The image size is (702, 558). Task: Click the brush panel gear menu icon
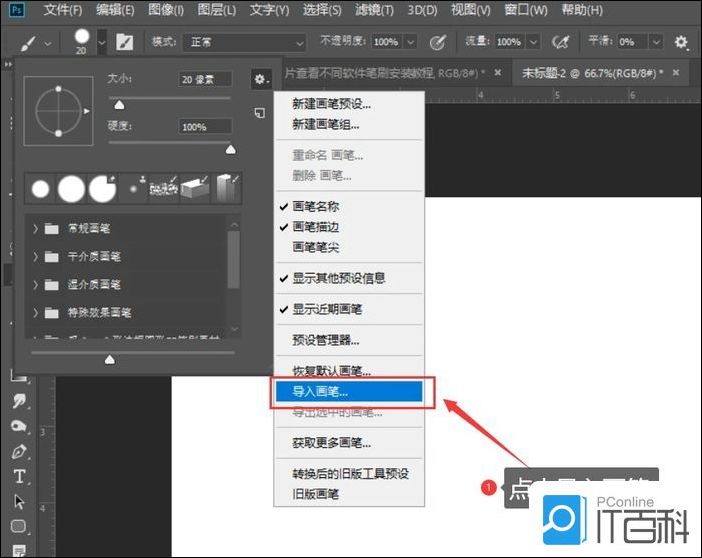tap(260, 79)
